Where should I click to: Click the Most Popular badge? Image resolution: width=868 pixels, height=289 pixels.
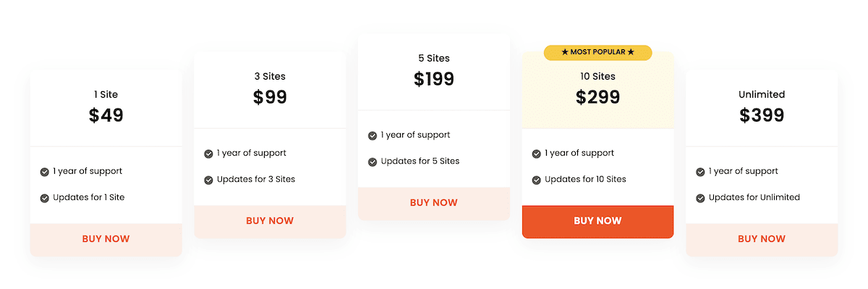597,52
